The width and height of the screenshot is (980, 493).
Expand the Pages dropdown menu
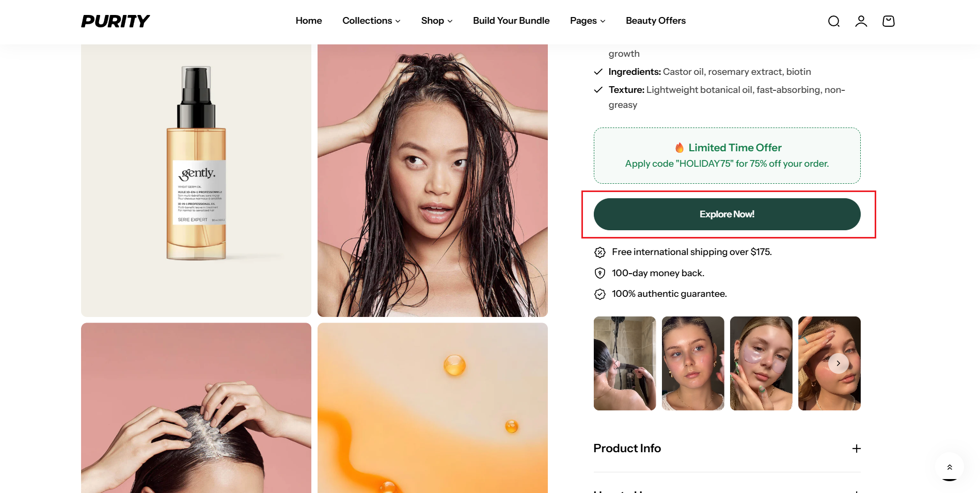coord(587,21)
